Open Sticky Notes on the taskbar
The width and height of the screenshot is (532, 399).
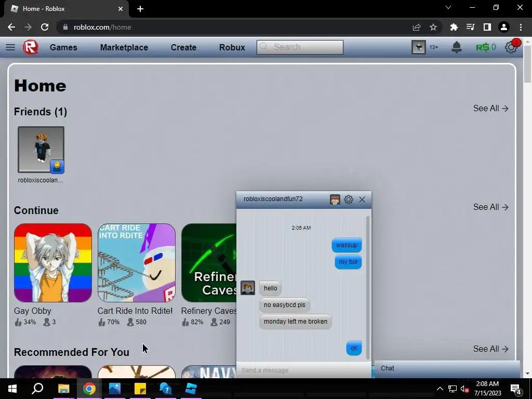tap(140, 389)
